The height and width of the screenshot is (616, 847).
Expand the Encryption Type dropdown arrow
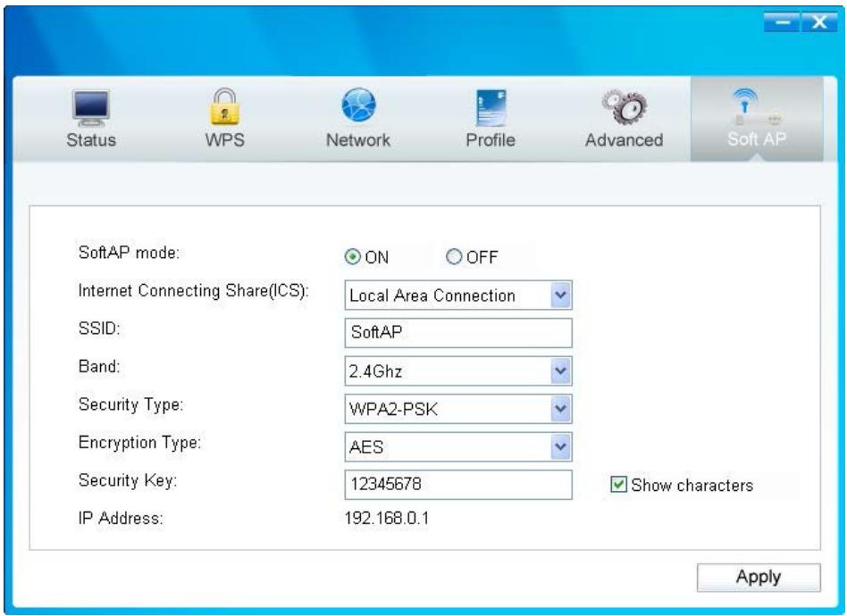(x=561, y=446)
